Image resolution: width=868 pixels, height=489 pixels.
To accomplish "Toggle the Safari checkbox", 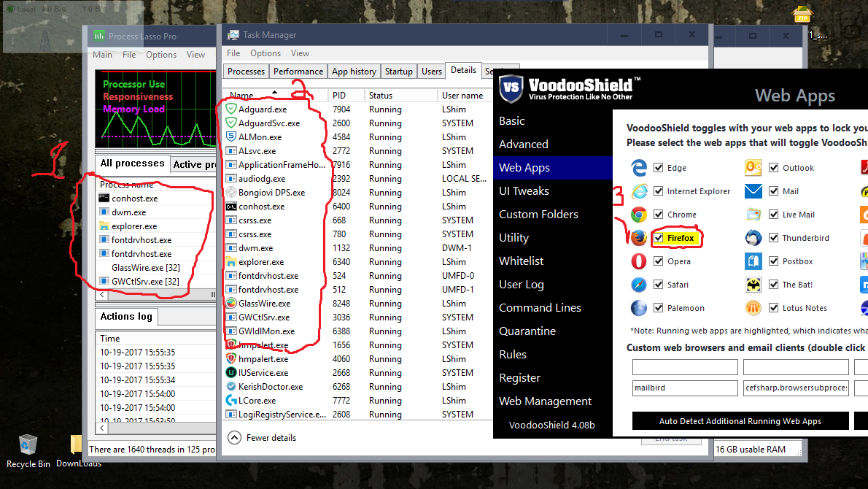I will [658, 284].
